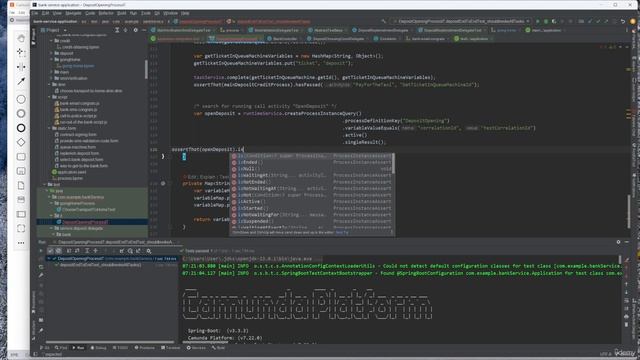
Task: Open the Navigate menu
Action: coord(73,13)
